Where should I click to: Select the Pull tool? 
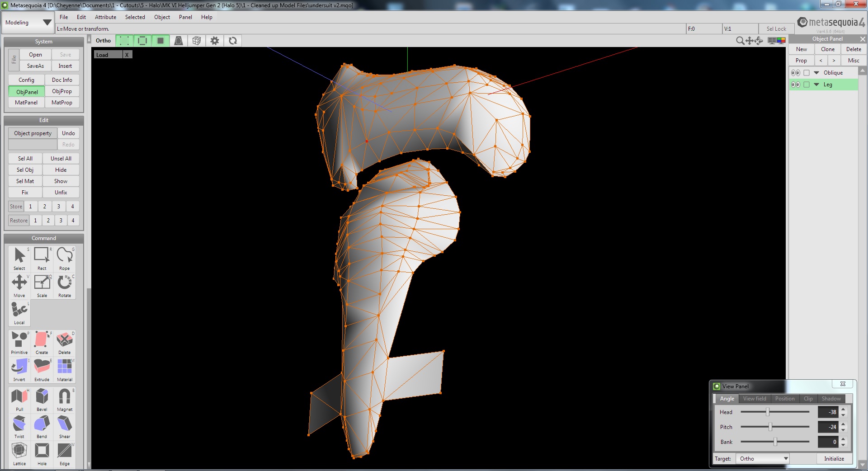point(19,400)
